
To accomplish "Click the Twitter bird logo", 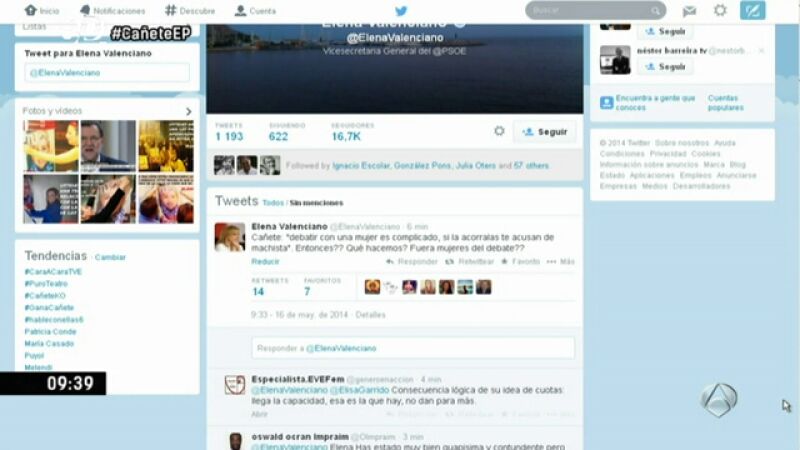I will [x=401, y=11].
